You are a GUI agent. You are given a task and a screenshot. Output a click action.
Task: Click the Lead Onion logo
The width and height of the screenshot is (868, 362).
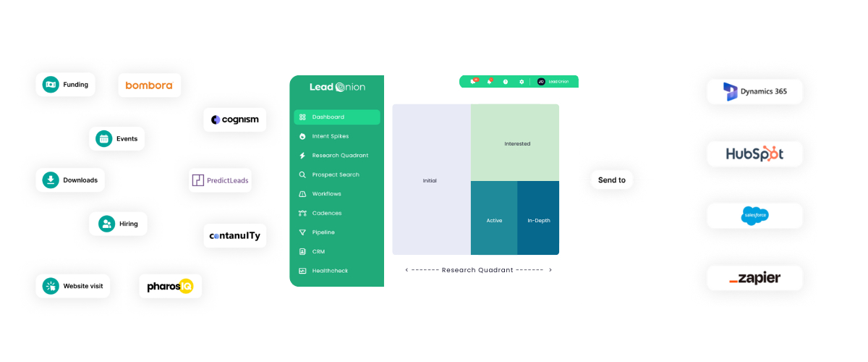[x=337, y=87]
